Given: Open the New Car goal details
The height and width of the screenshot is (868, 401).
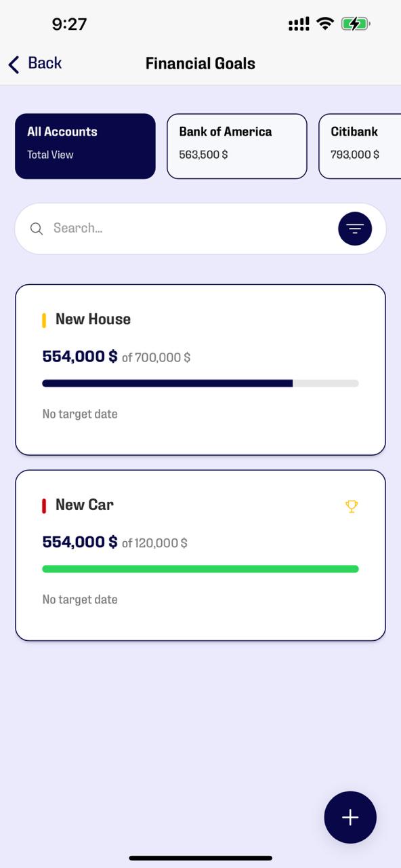Looking at the screenshot, I should tap(200, 555).
